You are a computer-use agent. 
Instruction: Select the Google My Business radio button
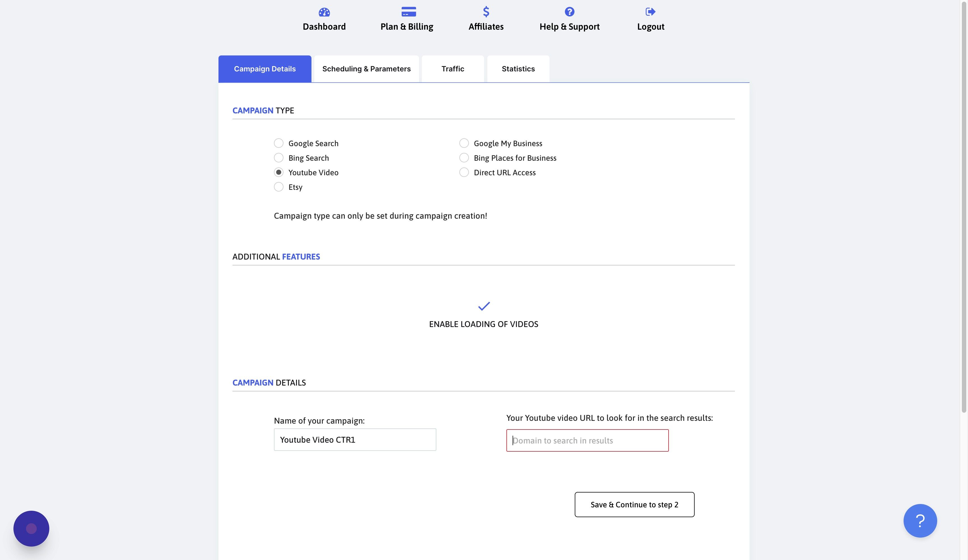[464, 143]
